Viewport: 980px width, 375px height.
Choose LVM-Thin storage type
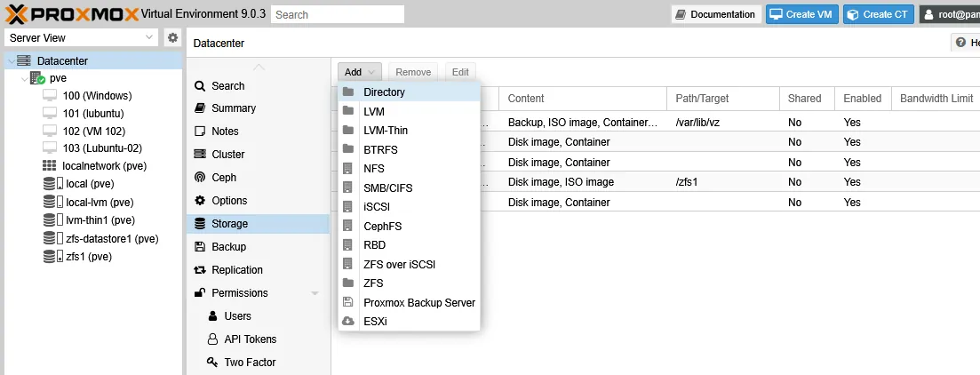tap(409, 131)
